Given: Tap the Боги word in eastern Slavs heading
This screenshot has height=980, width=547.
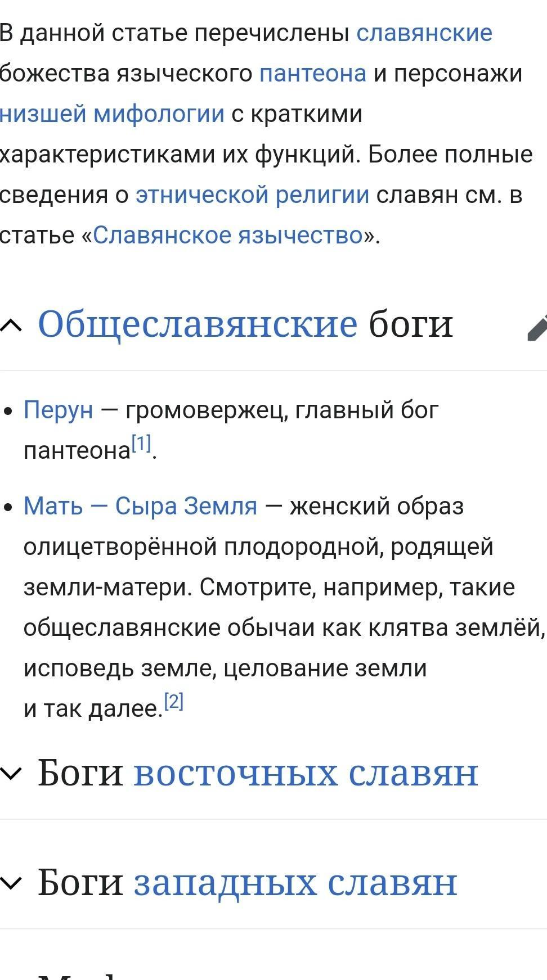Looking at the screenshot, I should point(80,773).
